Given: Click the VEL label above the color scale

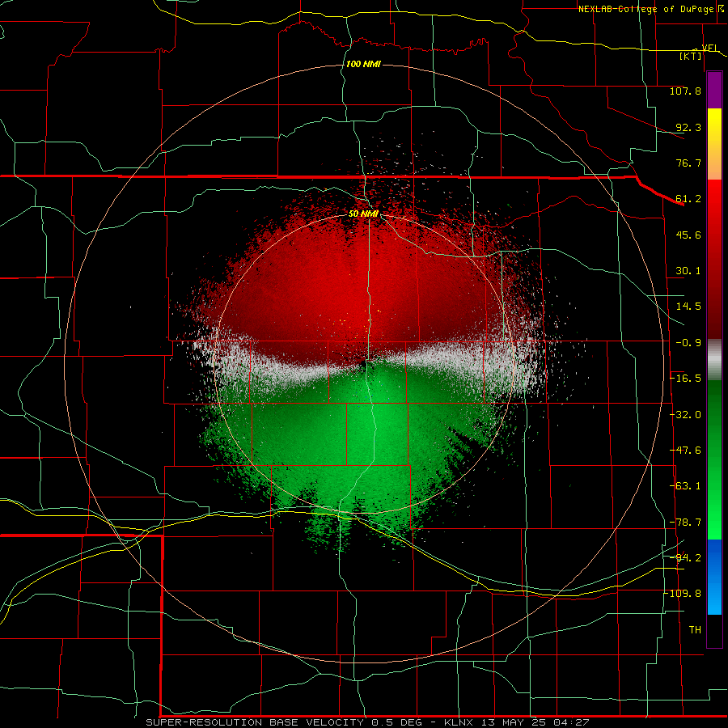Looking at the screenshot, I should click(x=710, y=48).
